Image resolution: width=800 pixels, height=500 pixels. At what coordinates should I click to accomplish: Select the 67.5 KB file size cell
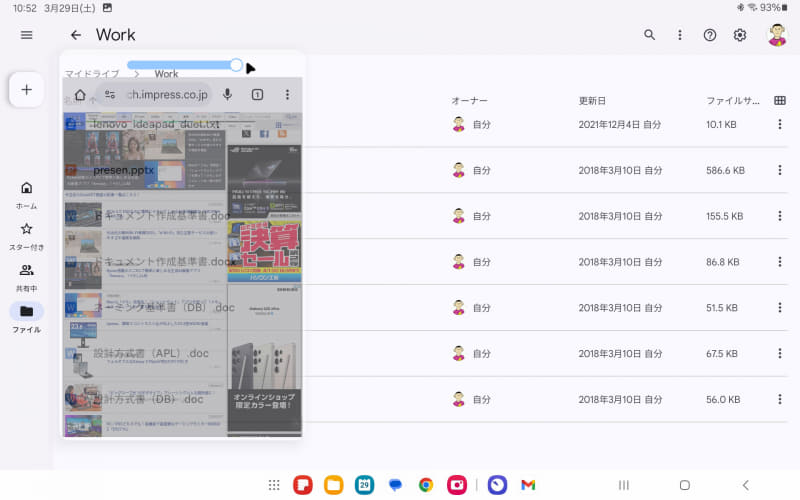pos(722,354)
